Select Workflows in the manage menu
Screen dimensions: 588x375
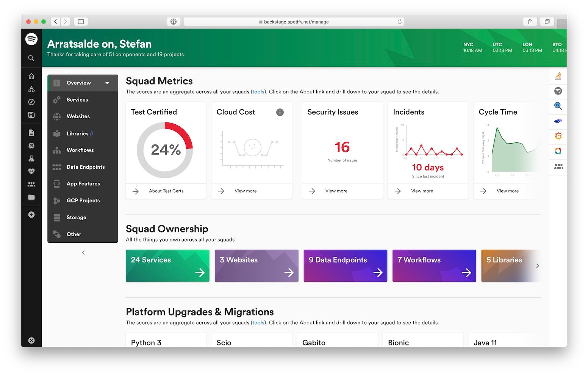click(x=83, y=150)
